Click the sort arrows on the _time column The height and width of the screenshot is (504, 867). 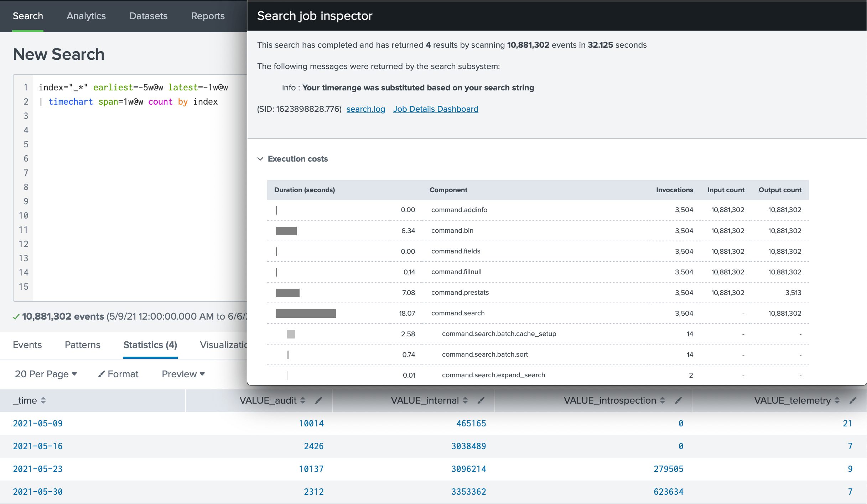point(43,400)
